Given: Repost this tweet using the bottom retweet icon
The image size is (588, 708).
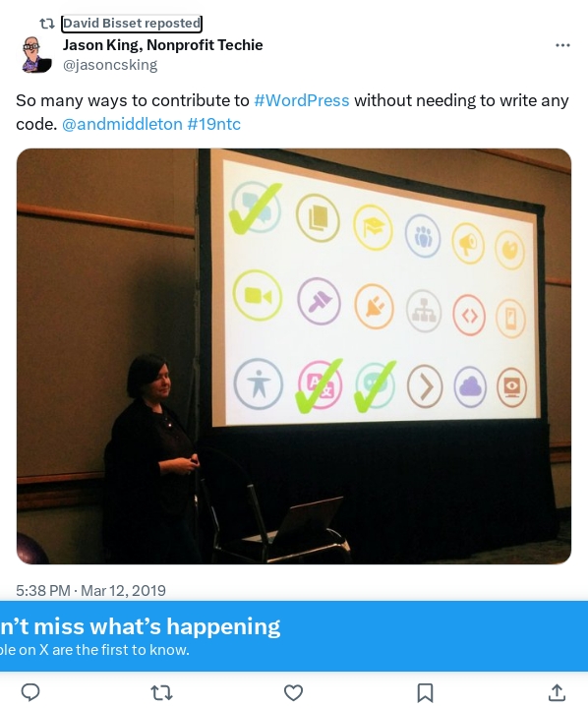Looking at the screenshot, I should coord(161,692).
